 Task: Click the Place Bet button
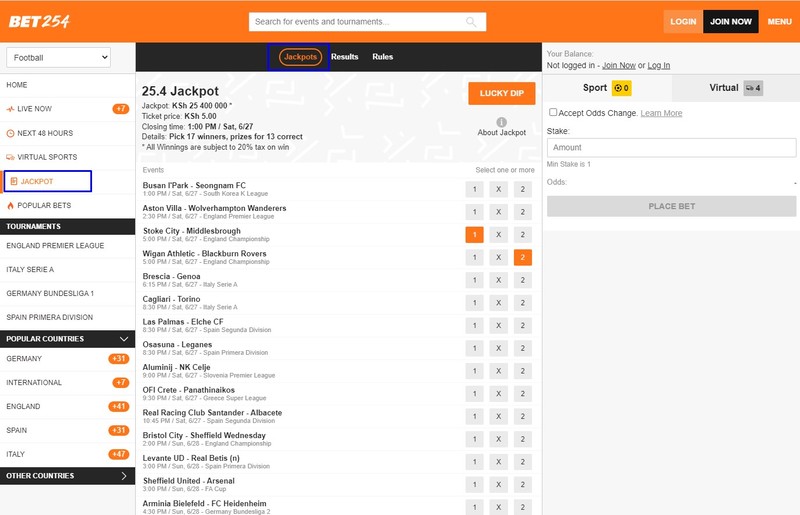(671, 206)
